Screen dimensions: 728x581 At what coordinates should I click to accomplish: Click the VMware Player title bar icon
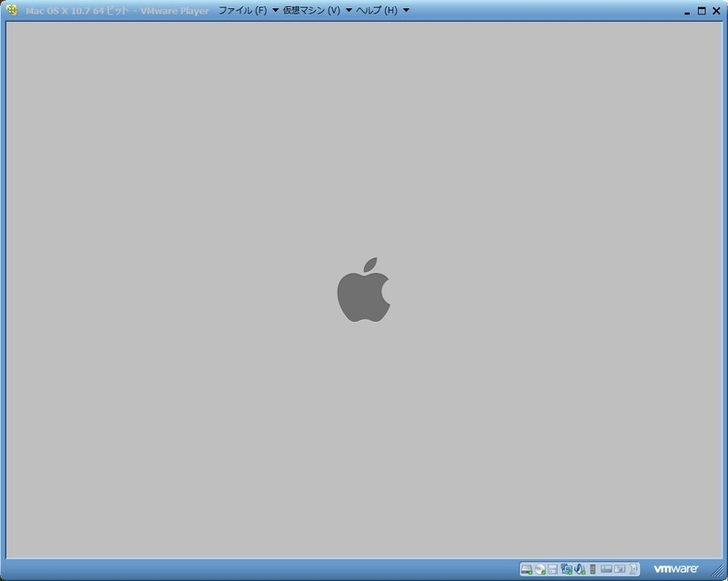12,10
